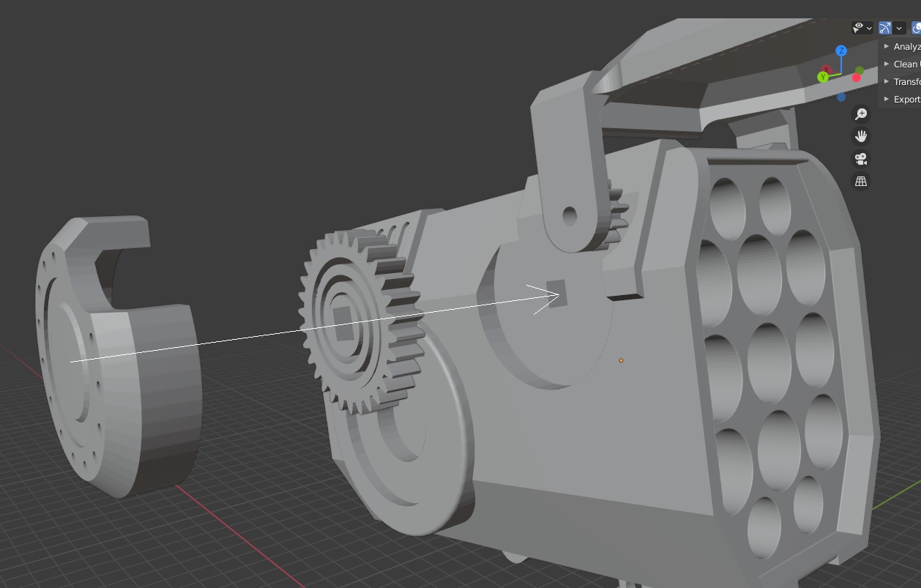921x588 pixels.
Task: Click the toggle camera view icon
Action: coord(861,157)
